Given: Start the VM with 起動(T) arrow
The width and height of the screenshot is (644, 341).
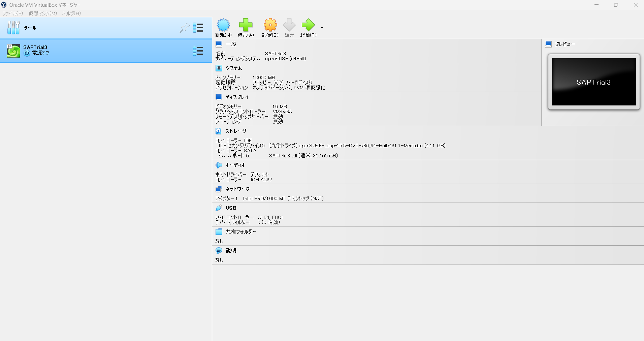Looking at the screenshot, I should 308,25.
